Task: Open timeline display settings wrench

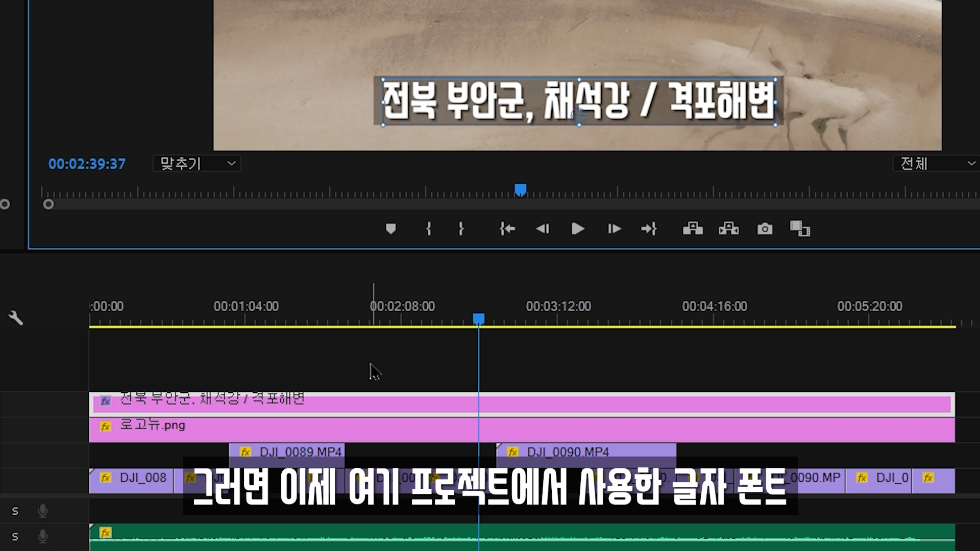Action: pyautogui.click(x=16, y=318)
